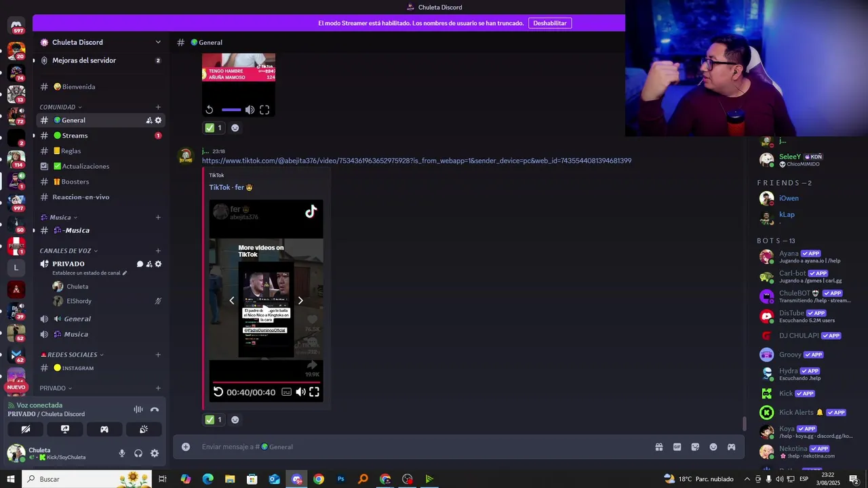The width and height of the screenshot is (868, 488).
Task: Mute volume on upper video player
Action: (x=250, y=110)
